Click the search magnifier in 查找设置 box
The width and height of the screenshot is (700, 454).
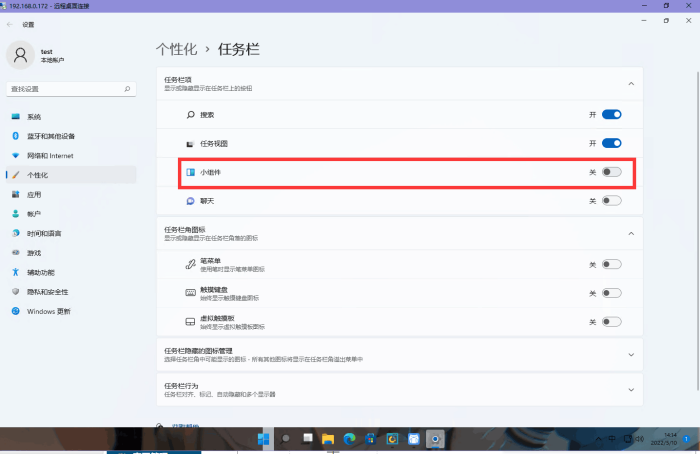coord(127,89)
